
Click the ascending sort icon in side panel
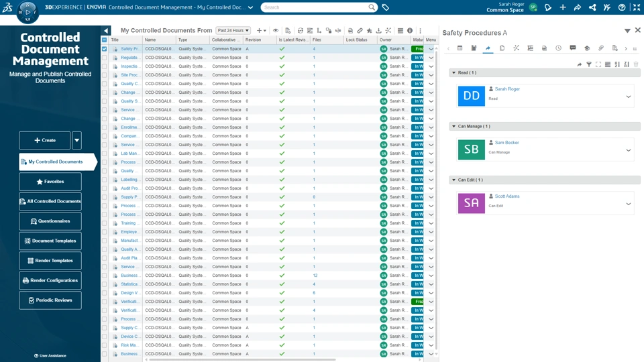coord(617,64)
